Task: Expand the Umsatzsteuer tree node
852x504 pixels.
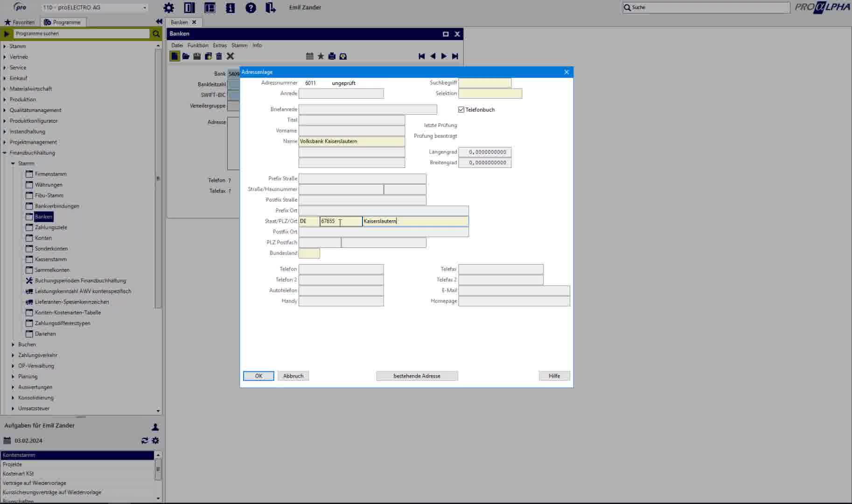Action: (13, 408)
